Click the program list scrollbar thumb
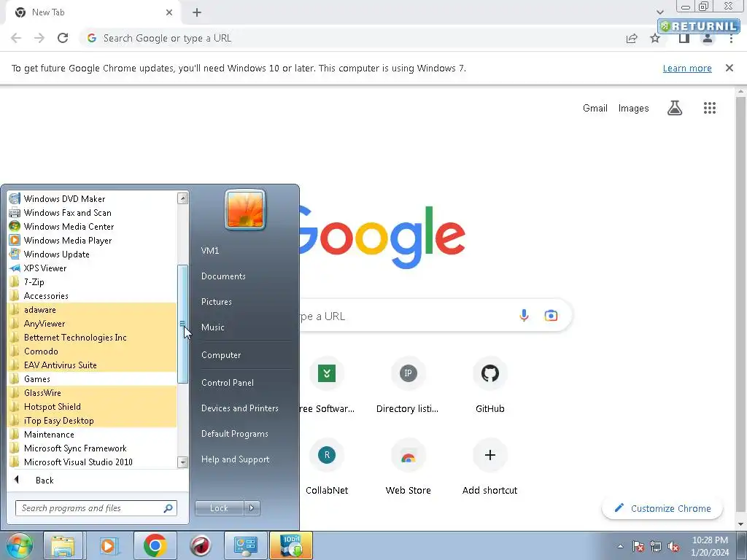Screen dimensions: 747x560 pyautogui.click(x=182, y=324)
